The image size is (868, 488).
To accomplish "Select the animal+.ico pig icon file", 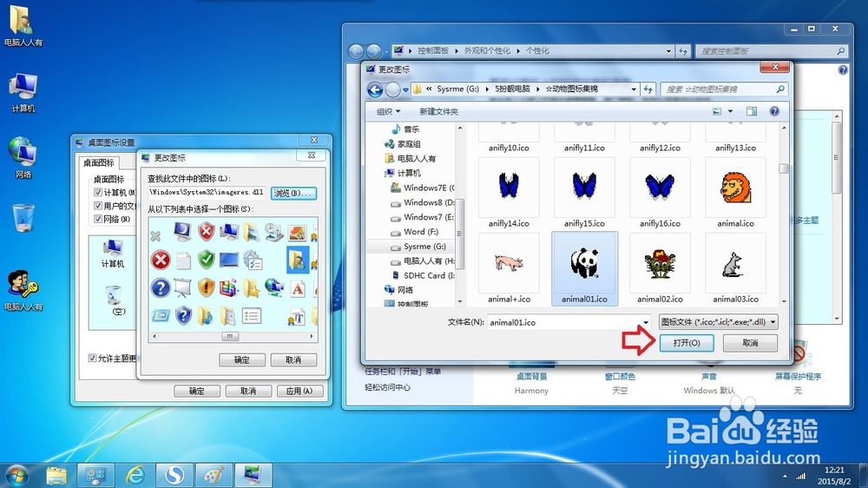I will coord(509,268).
